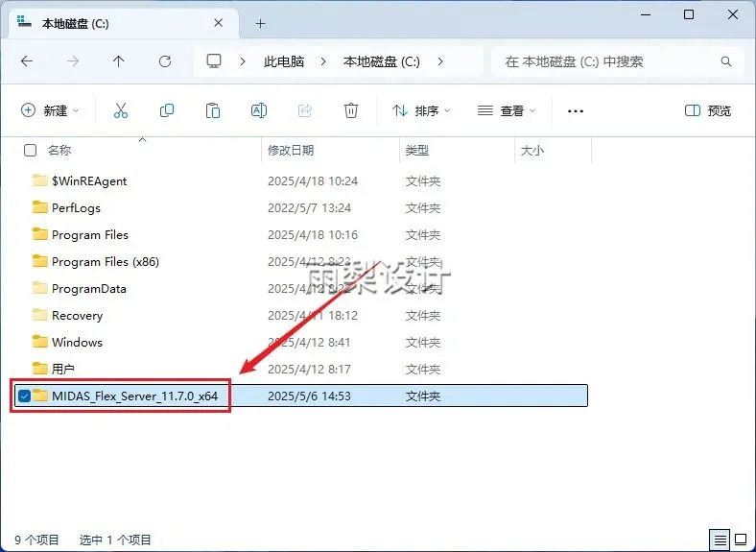Select the Windows folder name

[x=77, y=342]
